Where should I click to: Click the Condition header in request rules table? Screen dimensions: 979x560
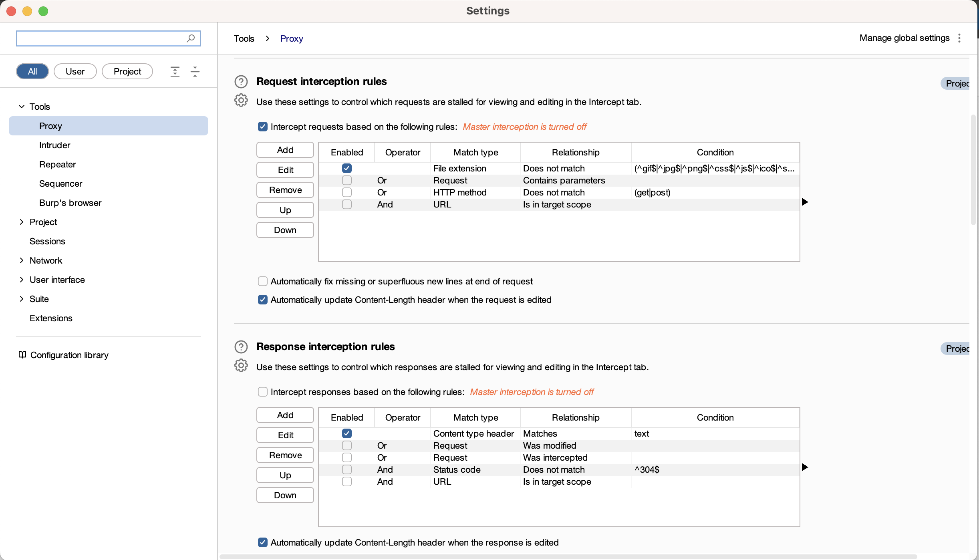coord(715,152)
